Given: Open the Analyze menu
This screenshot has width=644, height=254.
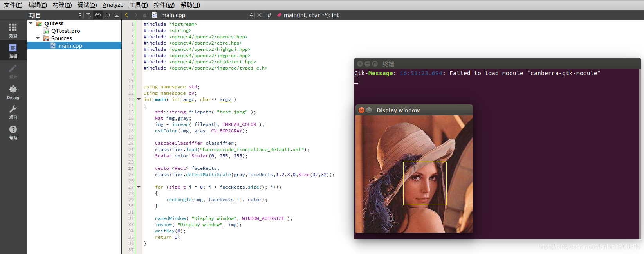Looking at the screenshot, I should [113, 5].
